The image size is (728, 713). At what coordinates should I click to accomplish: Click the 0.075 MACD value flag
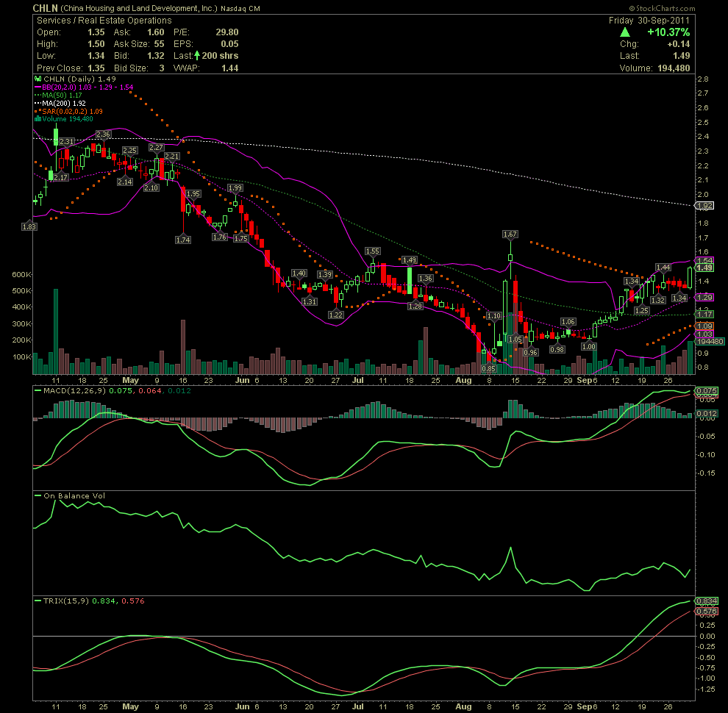click(707, 391)
